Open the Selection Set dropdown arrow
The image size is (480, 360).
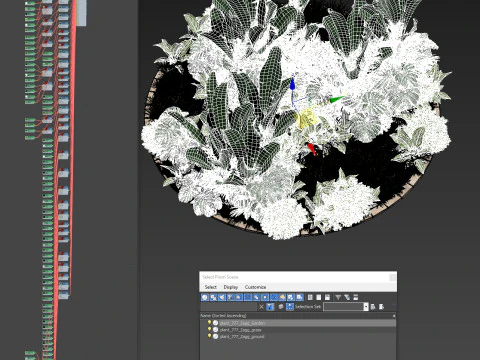click(x=366, y=307)
